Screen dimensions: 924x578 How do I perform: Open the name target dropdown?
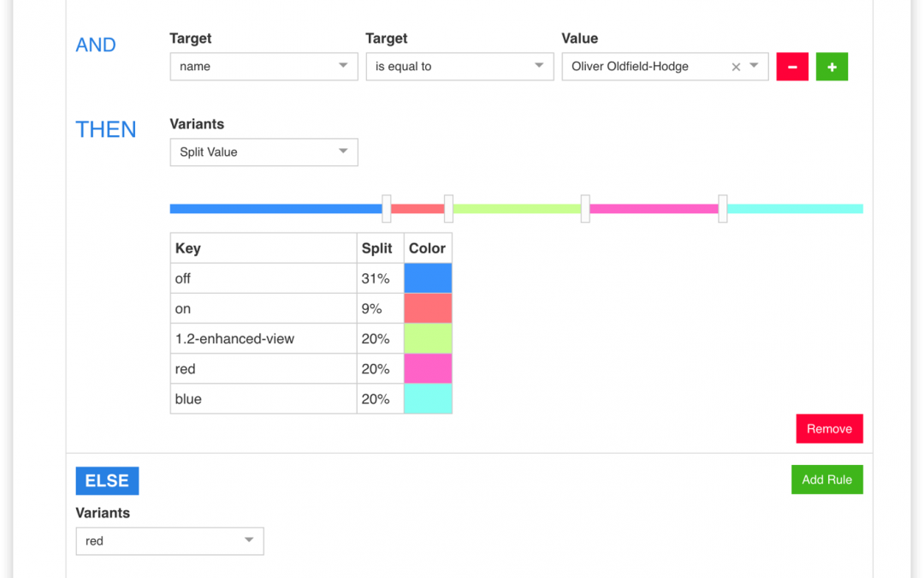[x=264, y=67]
